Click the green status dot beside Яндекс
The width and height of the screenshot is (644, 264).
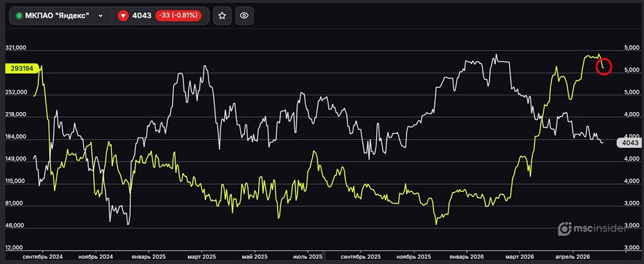pyautogui.click(x=19, y=16)
